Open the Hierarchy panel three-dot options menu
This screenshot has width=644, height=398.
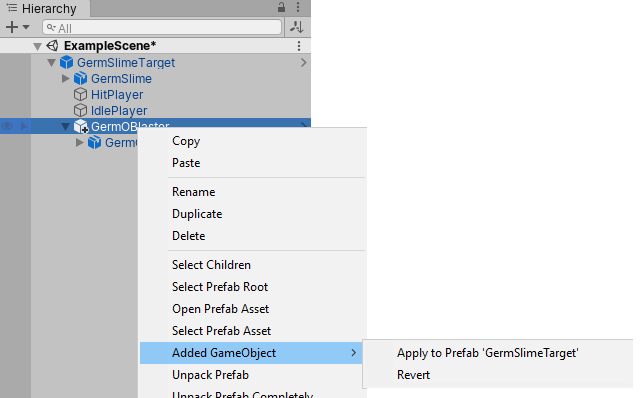click(x=298, y=7)
